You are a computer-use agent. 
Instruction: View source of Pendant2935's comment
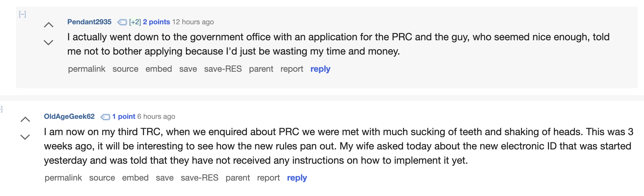[x=125, y=69]
